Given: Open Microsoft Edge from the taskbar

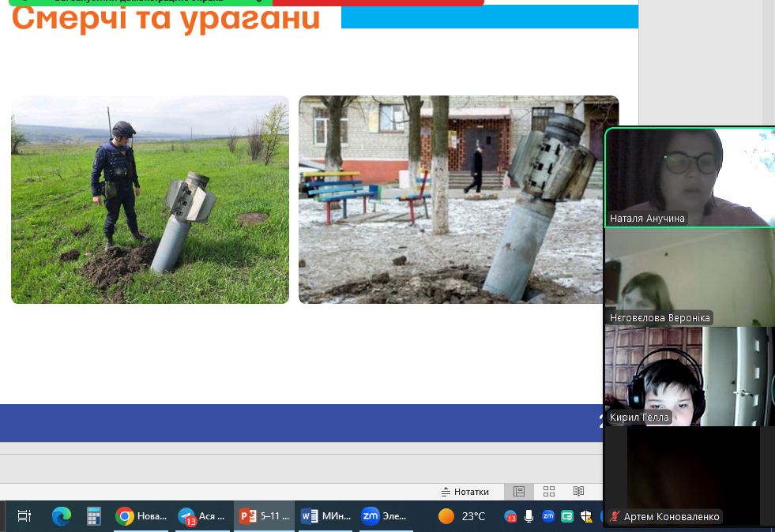Looking at the screenshot, I should click(61, 516).
